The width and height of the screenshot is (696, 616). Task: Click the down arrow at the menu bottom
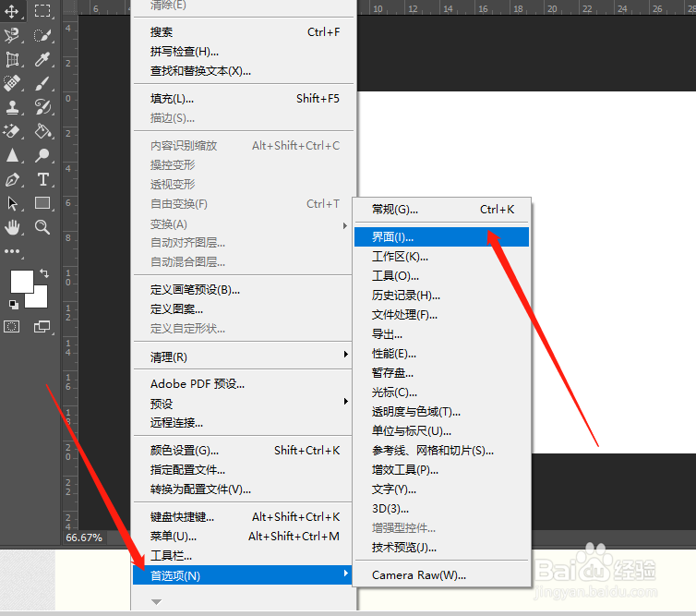[x=156, y=602]
